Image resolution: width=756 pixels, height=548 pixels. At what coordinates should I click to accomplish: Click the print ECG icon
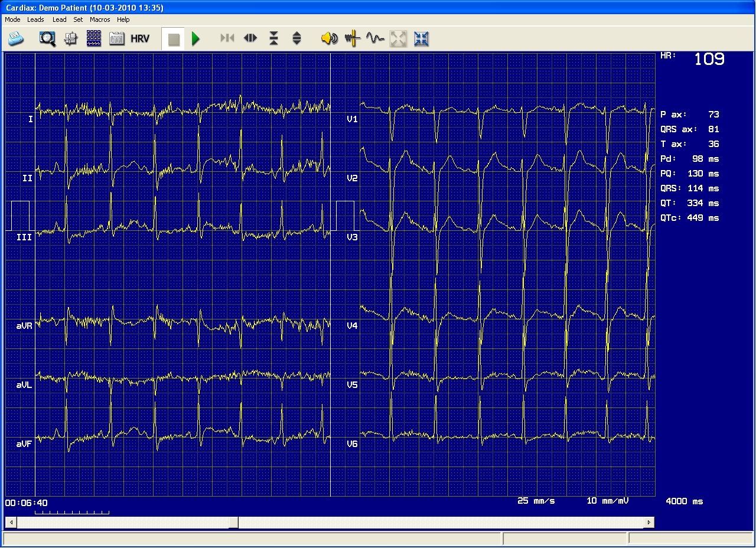coord(16,39)
